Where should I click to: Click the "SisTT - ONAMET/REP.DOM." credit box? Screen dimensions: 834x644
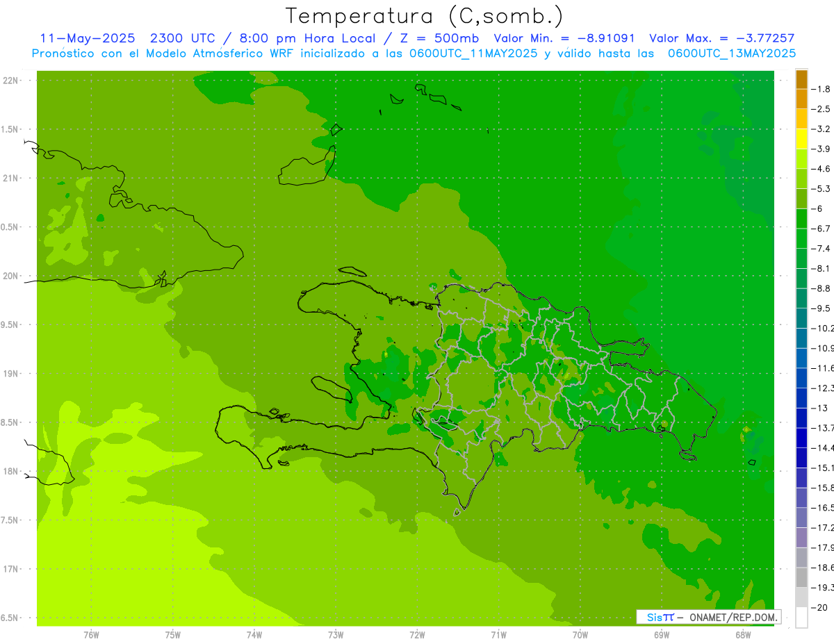tap(708, 617)
